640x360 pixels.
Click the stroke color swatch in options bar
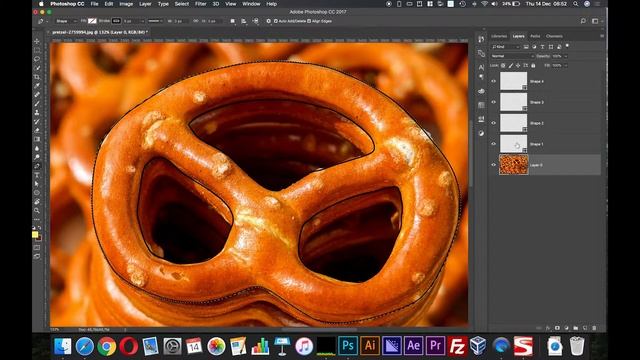coord(116,21)
